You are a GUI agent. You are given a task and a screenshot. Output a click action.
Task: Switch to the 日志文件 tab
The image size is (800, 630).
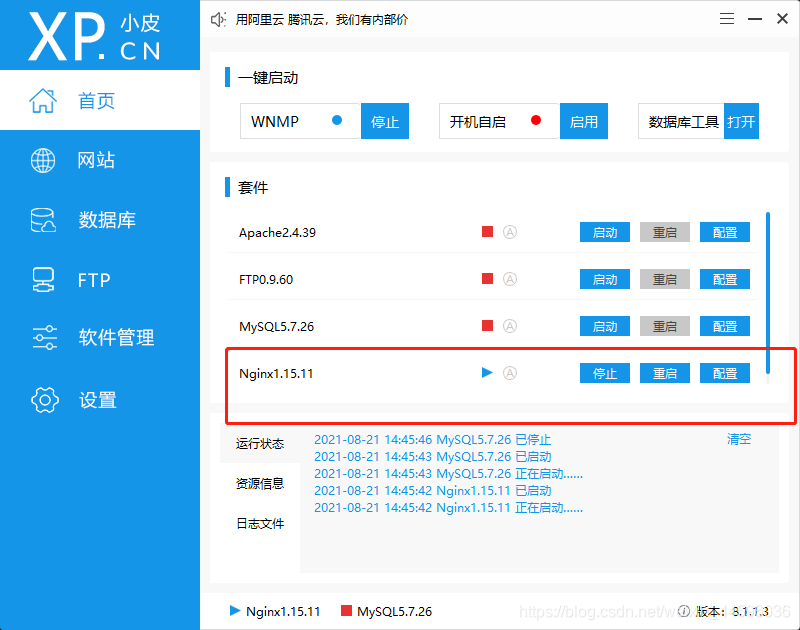point(260,523)
